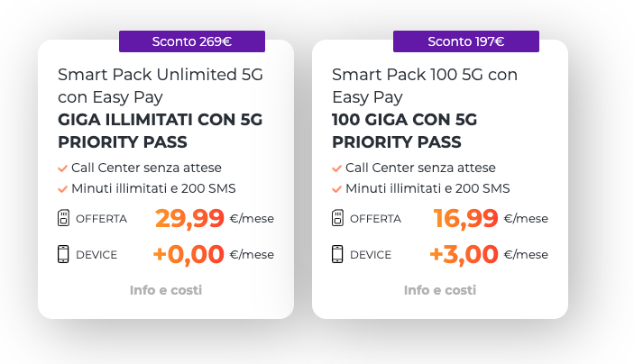Viewport: 634px width, 364px height.
Task: Click checkmark beside Call Center in Unlimited card
Action: tap(62, 168)
